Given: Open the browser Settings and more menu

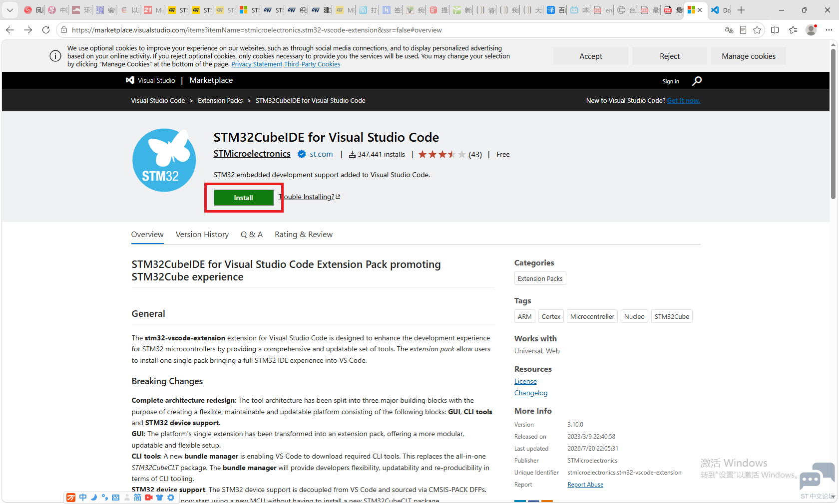Looking at the screenshot, I should 829,30.
